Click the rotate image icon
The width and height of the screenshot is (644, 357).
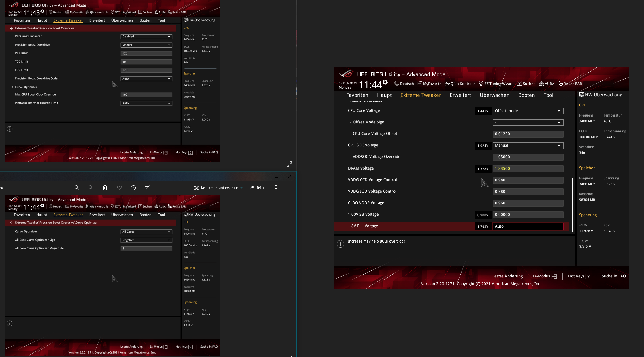click(133, 188)
